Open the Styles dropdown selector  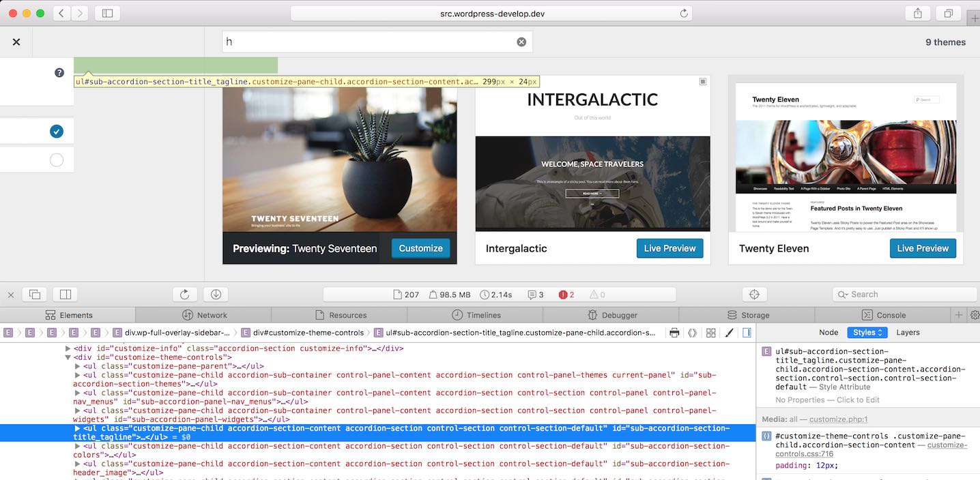(x=867, y=332)
